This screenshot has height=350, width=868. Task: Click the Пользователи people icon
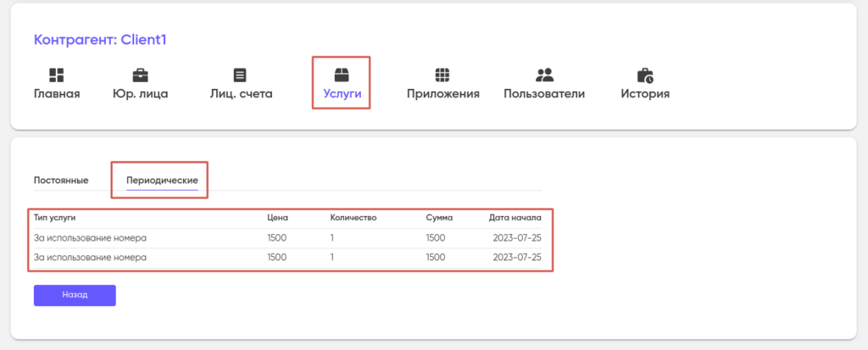[x=544, y=75]
